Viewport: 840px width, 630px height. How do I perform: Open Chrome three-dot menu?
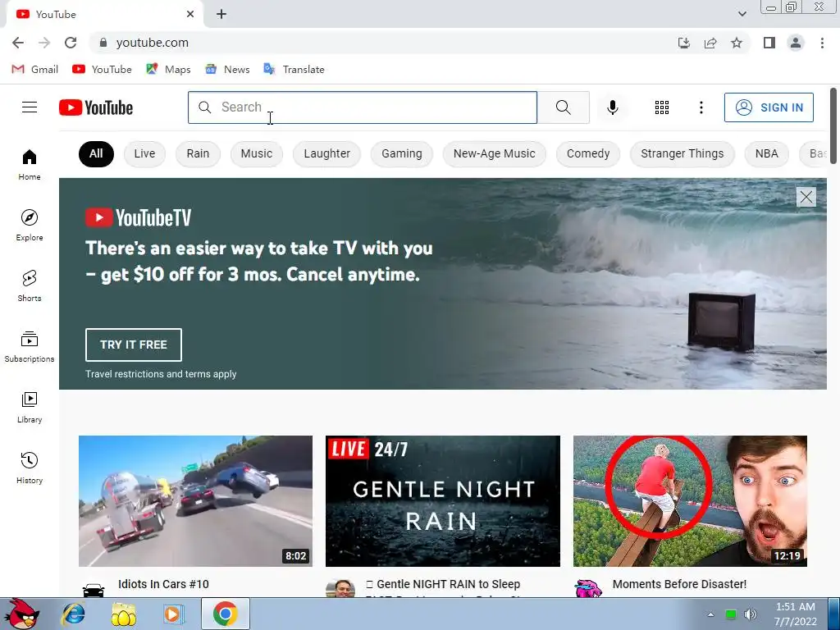click(822, 43)
